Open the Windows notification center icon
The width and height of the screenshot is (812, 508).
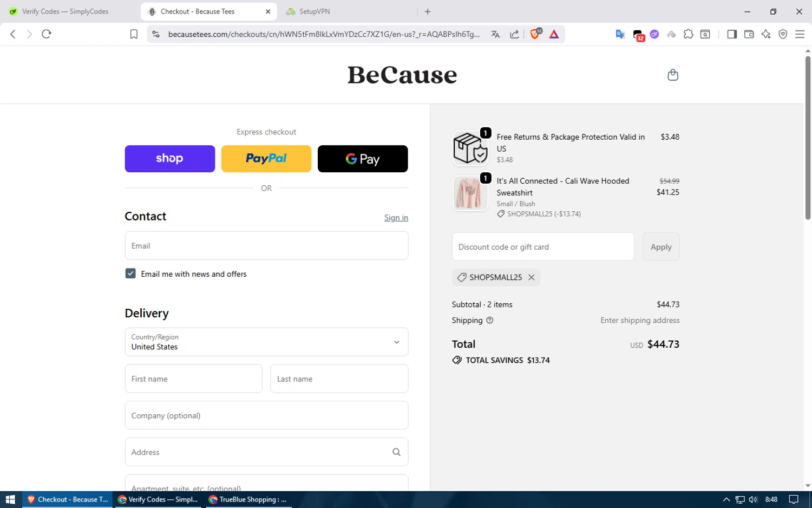coord(794,499)
